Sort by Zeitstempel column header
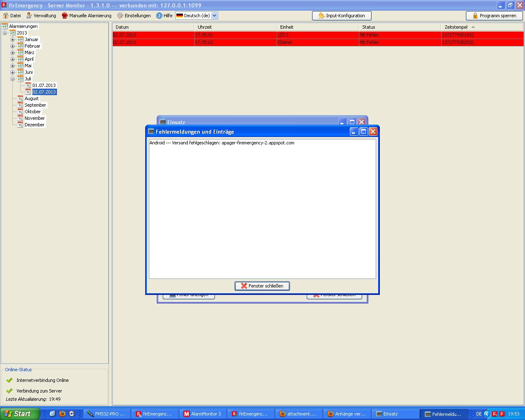Image resolution: width=525 pixels, height=420 pixels. (x=456, y=27)
